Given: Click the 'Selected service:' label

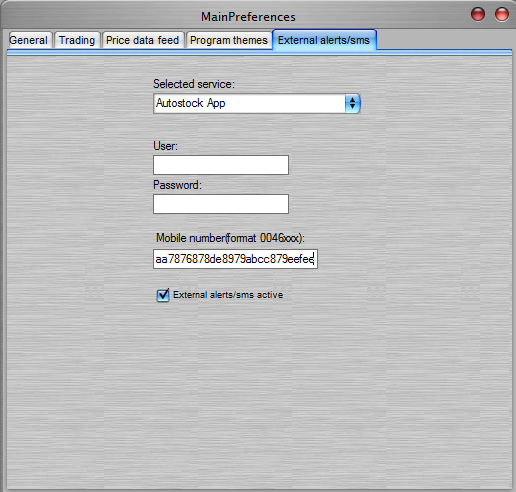Looking at the screenshot, I should [x=194, y=84].
